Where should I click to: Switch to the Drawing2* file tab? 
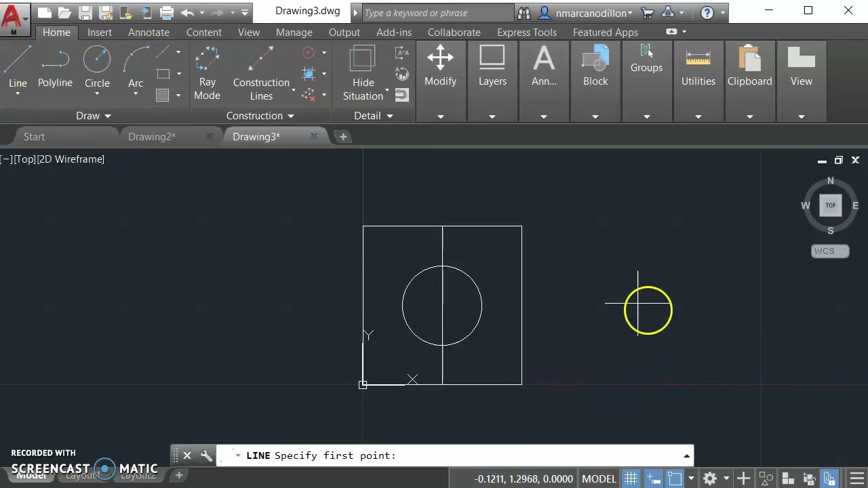152,136
